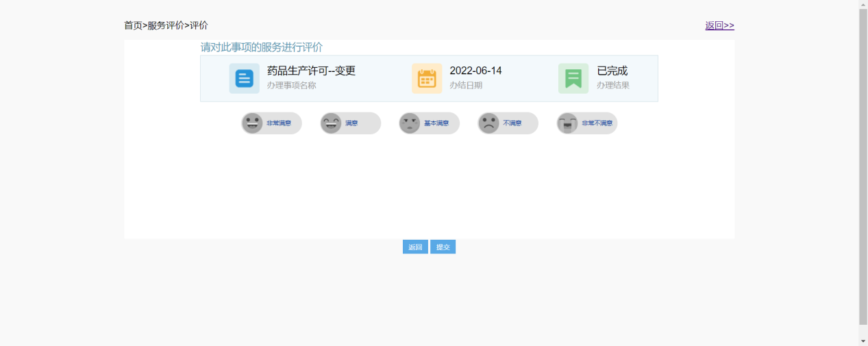
Task: Click the 药品生产许可--变更 item name
Action: (311, 71)
